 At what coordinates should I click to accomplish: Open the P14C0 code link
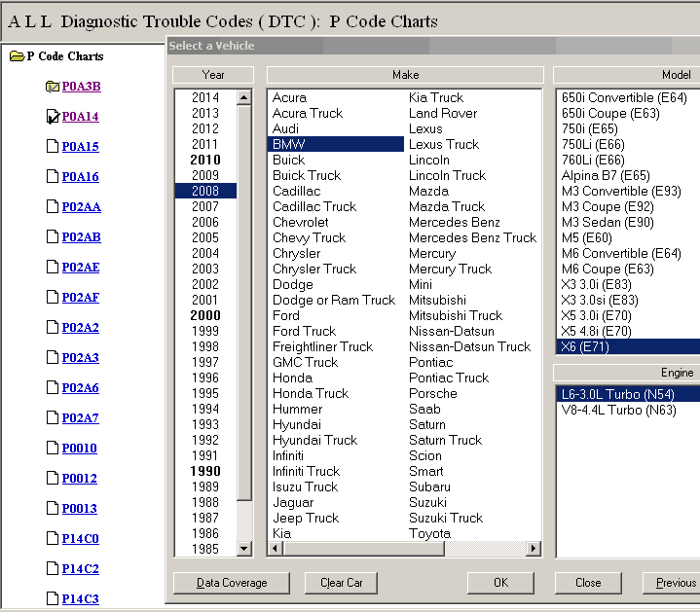pyautogui.click(x=81, y=538)
